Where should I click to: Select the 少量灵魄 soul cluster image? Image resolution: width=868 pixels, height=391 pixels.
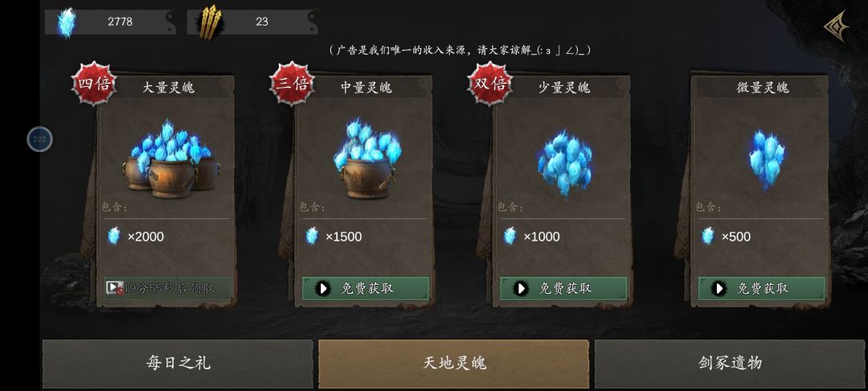tap(565, 164)
